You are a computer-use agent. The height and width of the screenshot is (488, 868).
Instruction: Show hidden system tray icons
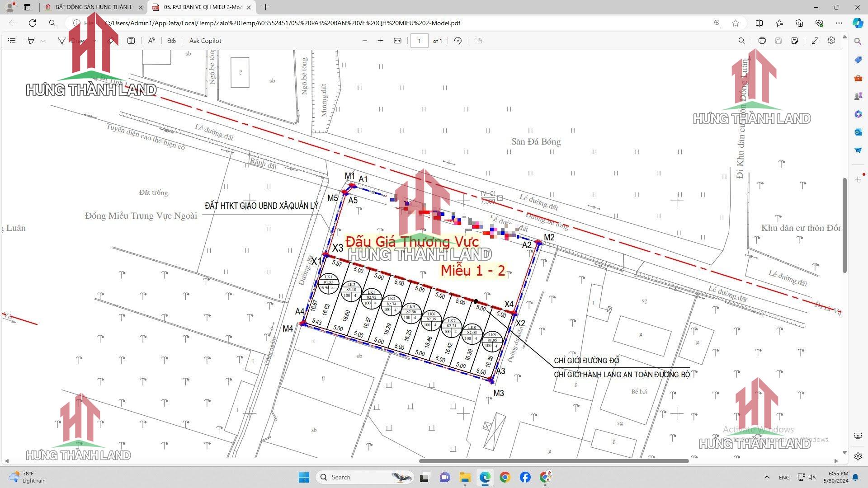click(x=767, y=477)
